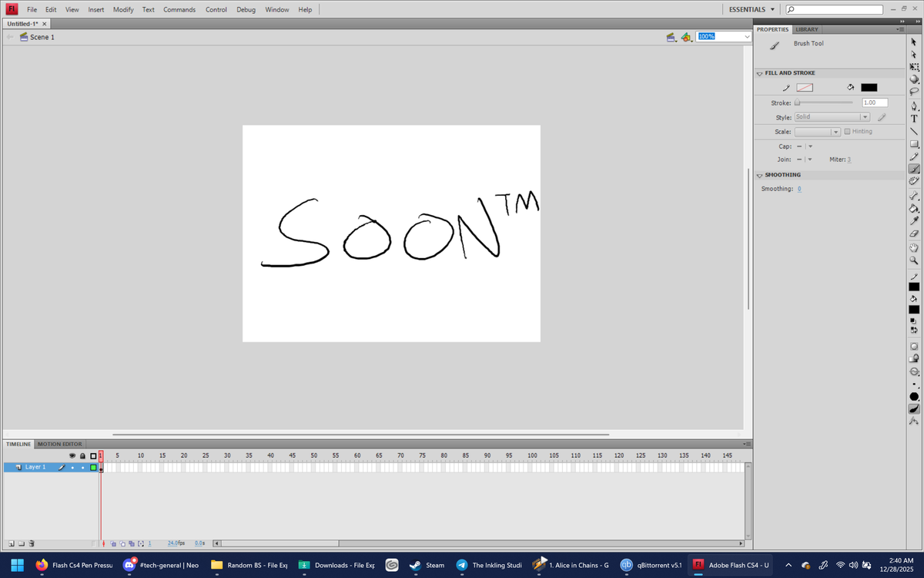Select the Text tool in the toolbar
This screenshot has width=924, height=578.
pos(914,119)
